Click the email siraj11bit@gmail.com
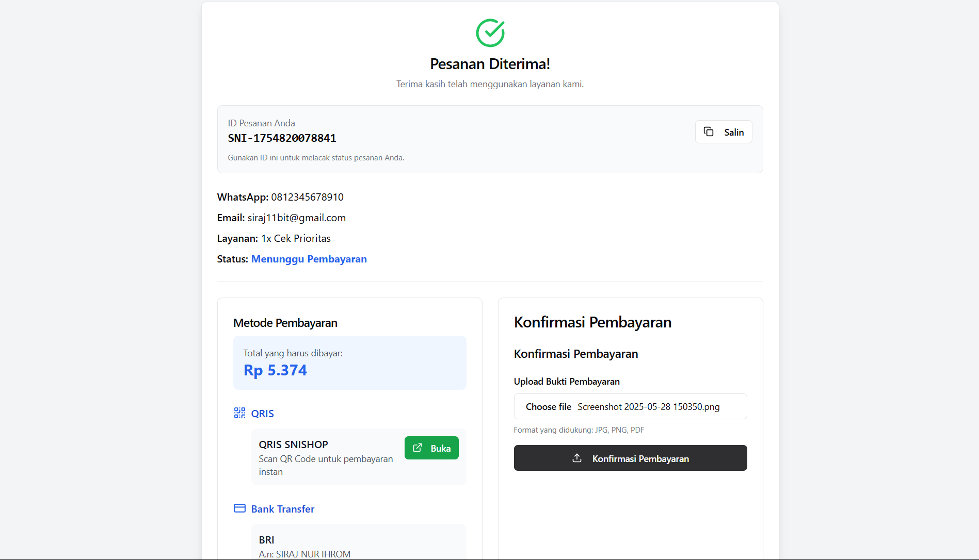The width and height of the screenshot is (979, 560). coord(296,218)
